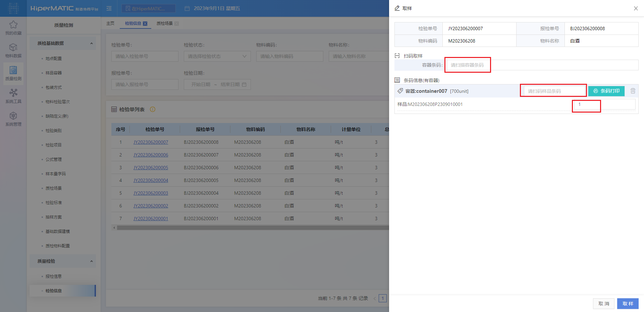Viewport: 644px width, 312px height.
Task: Open 报检信息 menu item
Action: (x=54, y=276)
